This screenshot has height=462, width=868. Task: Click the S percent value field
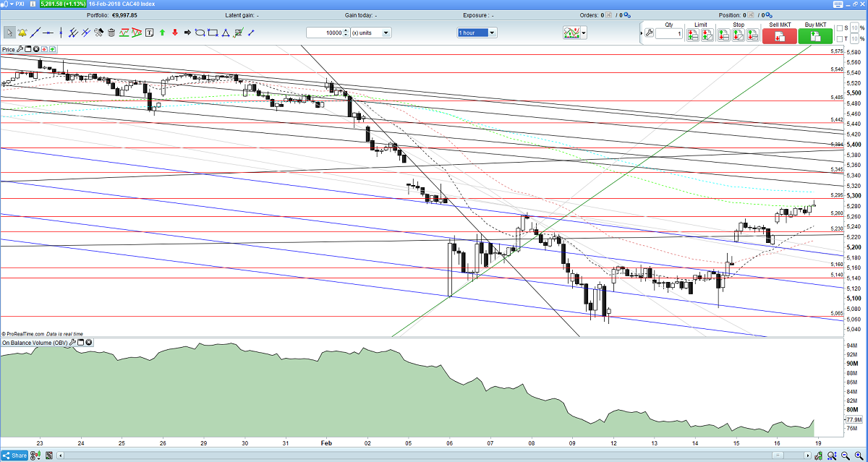click(x=854, y=28)
